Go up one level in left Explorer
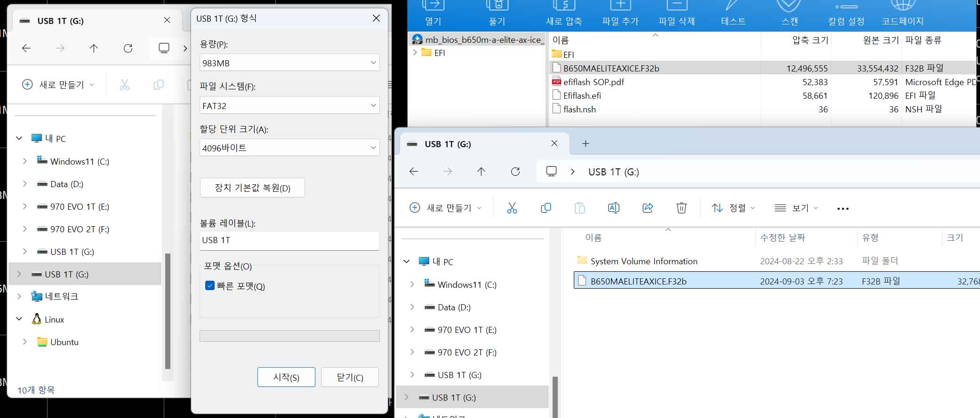 pyautogui.click(x=94, y=48)
